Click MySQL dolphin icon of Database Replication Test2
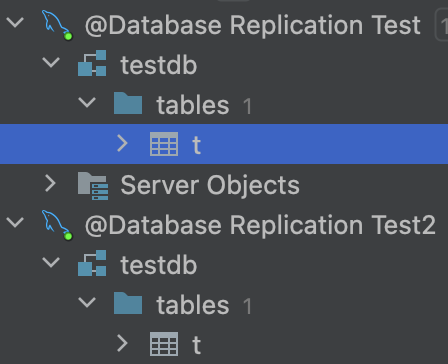Viewport: 448px width, 364px height. pyautogui.click(x=57, y=225)
